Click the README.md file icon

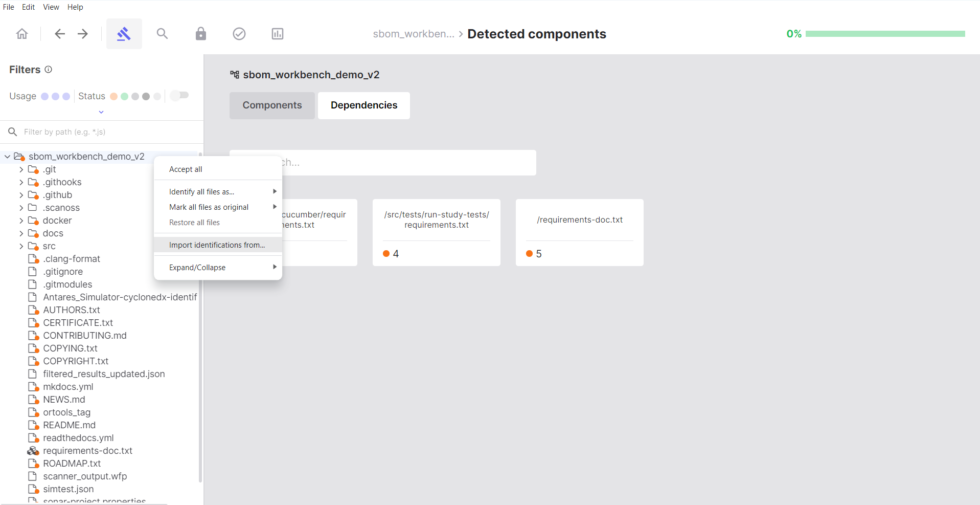[33, 425]
